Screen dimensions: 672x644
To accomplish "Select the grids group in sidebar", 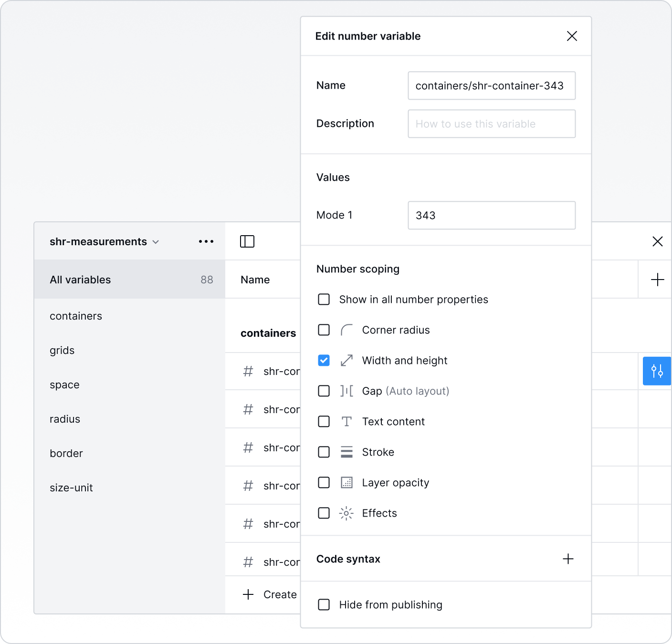I will 62,351.
